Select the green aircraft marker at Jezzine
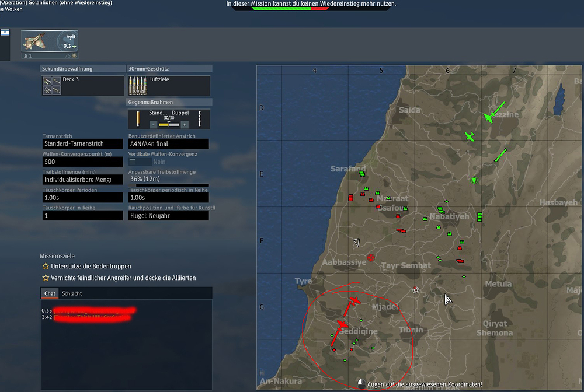Screen dimensions: 584x392 tap(489, 117)
